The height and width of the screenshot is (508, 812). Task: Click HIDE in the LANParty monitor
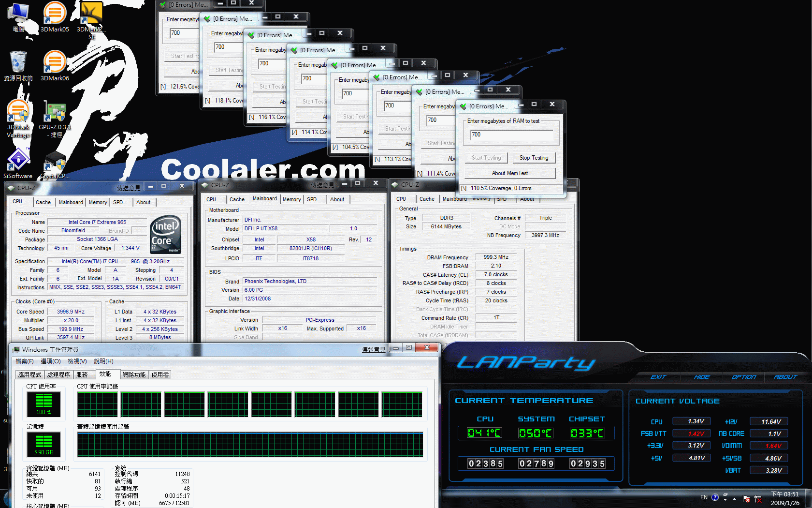[702, 377]
